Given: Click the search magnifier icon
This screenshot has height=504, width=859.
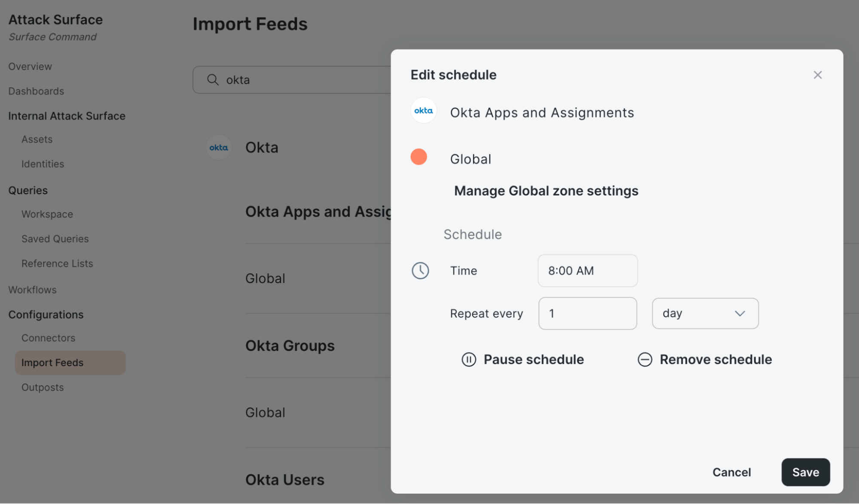Looking at the screenshot, I should click(x=213, y=80).
